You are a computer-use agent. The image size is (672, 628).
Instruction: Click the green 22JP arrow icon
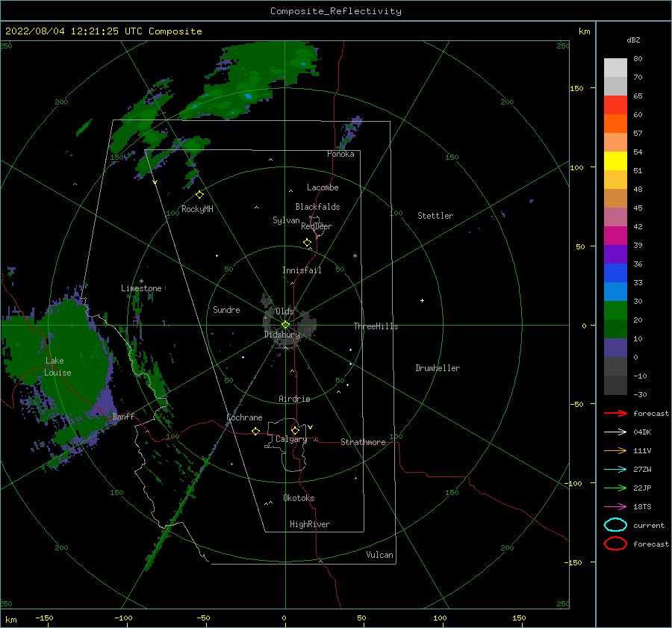coord(615,488)
